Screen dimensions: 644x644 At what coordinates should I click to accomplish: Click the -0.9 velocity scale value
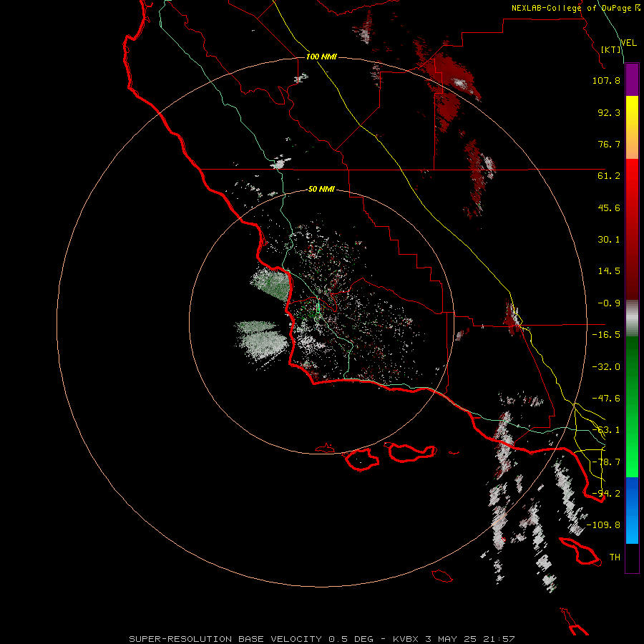coord(609,303)
